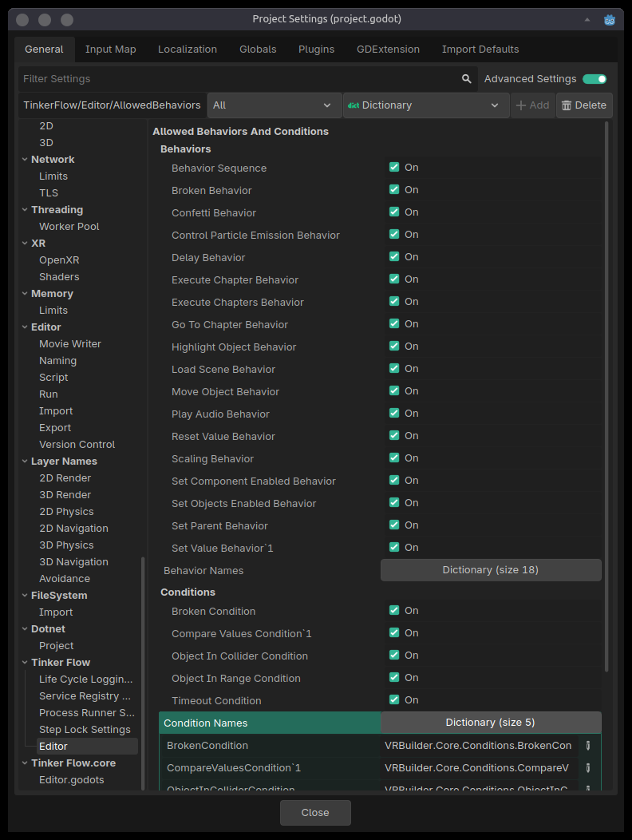Collapse the Memory tree section
Screen dimensions: 632x840
(25, 294)
